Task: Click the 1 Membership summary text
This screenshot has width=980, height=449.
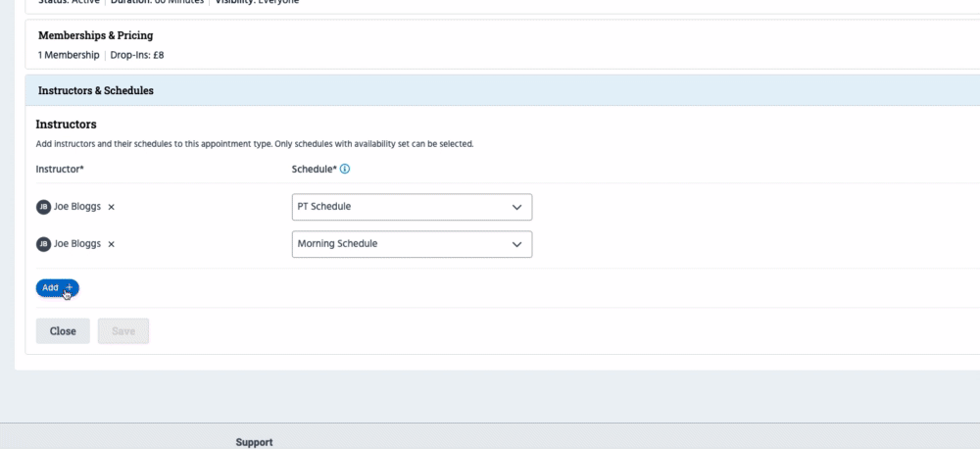Action: (x=68, y=56)
